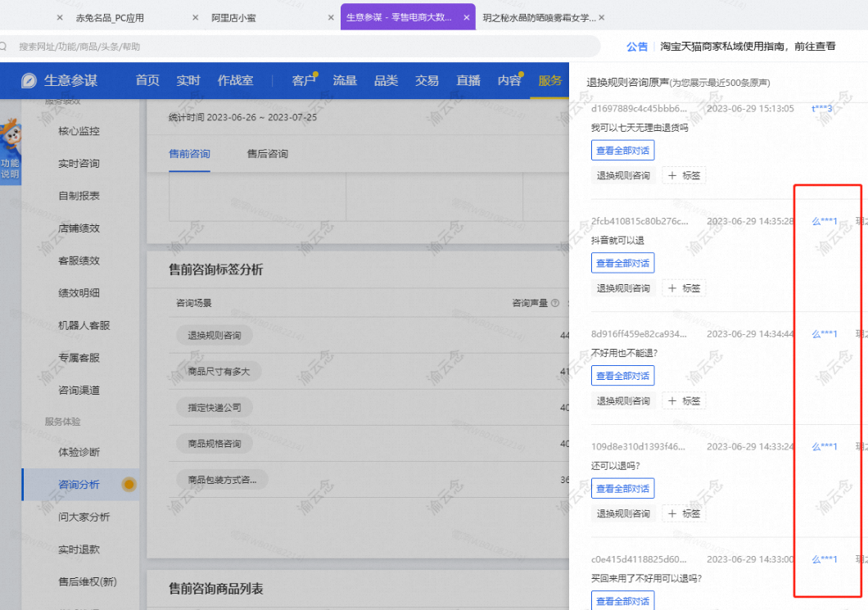Select 商品包装方式咨 scenario tag
868x610 pixels.
coord(222,480)
